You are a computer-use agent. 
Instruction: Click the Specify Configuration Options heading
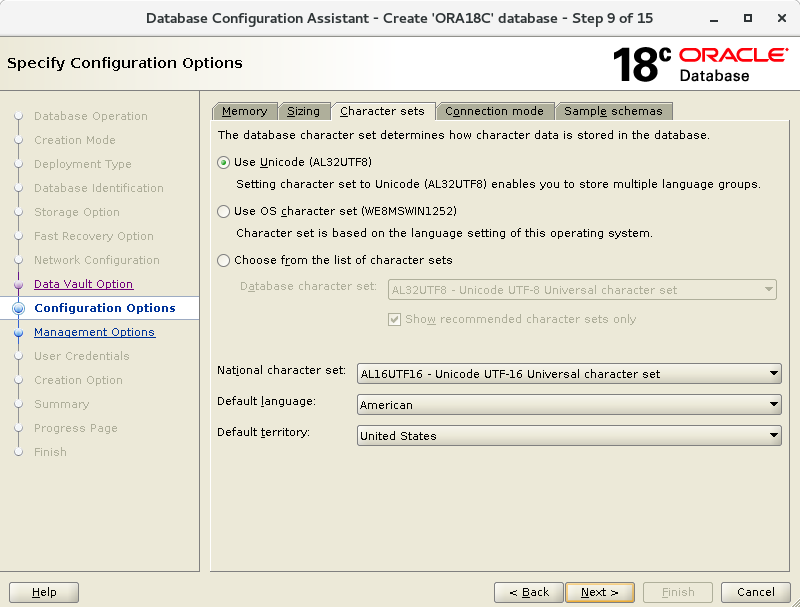click(x=125, y=63)
